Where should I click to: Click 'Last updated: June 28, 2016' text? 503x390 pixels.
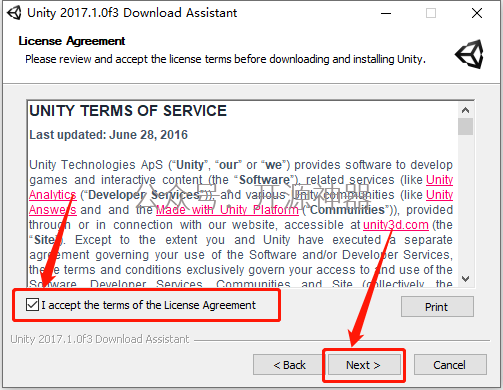pos(109,135)
